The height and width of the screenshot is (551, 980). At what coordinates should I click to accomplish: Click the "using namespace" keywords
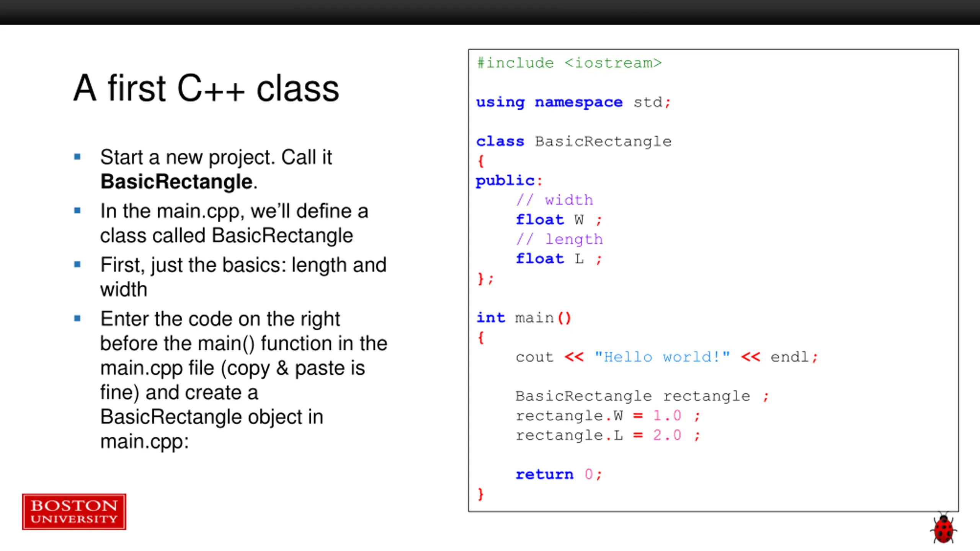549,102
